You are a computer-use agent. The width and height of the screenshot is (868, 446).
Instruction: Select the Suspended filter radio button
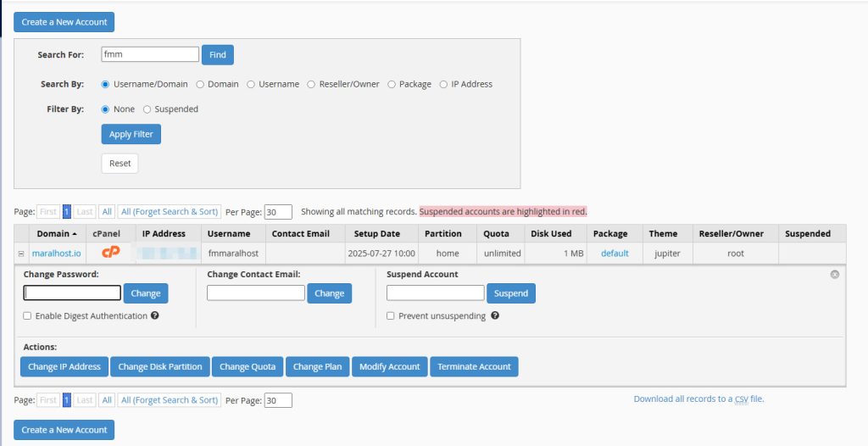tap(147, 109)
